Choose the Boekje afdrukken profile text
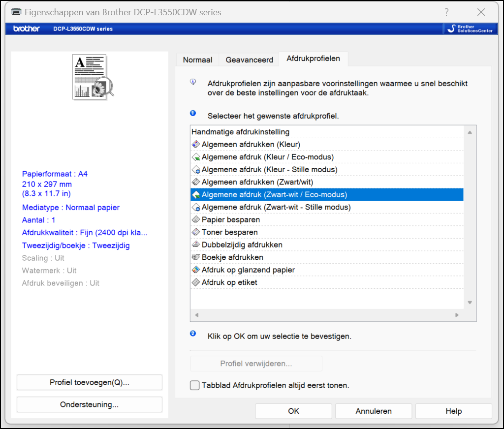The width and height of the screenshot is (504, 429). point(232,257)
